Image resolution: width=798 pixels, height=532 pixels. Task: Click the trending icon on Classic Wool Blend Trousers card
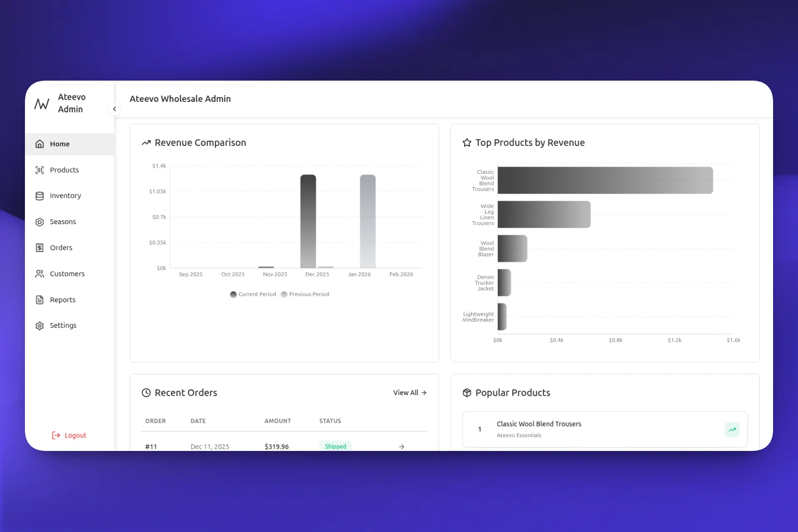tap(732, 429)
